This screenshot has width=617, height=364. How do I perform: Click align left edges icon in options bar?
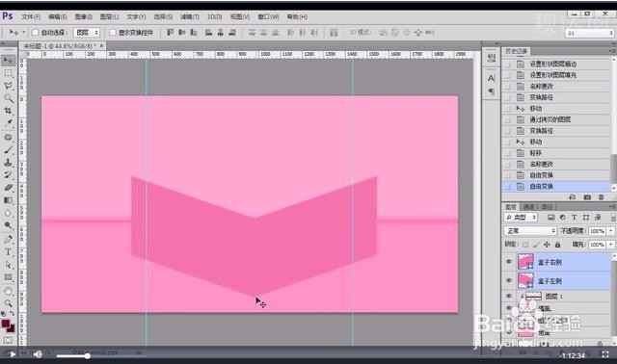point(208,32)
